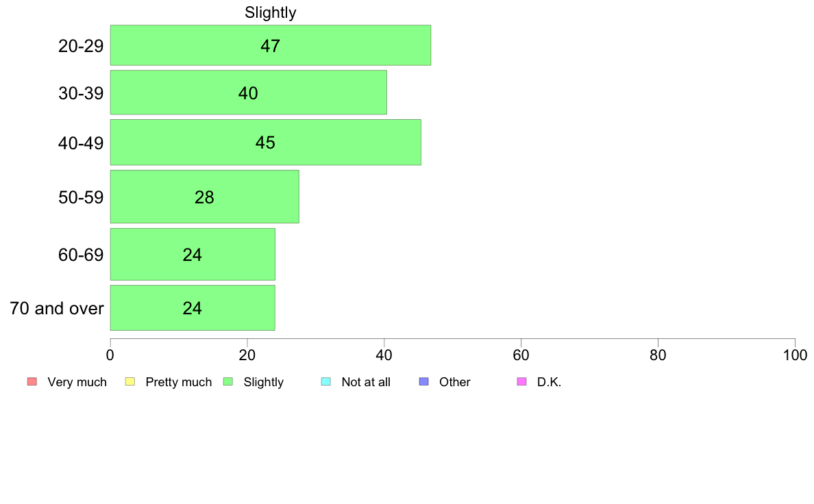Click the 20-29 axis label

81,46
